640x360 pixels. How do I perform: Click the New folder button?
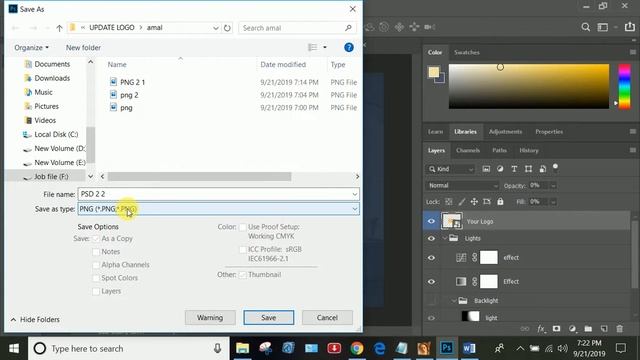point(83,48)
